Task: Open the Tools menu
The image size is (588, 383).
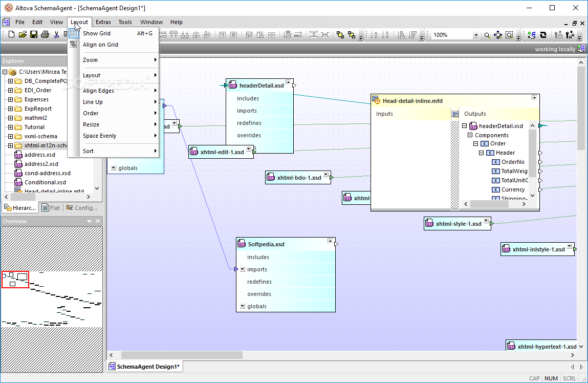Action: (x=125, y=22)
